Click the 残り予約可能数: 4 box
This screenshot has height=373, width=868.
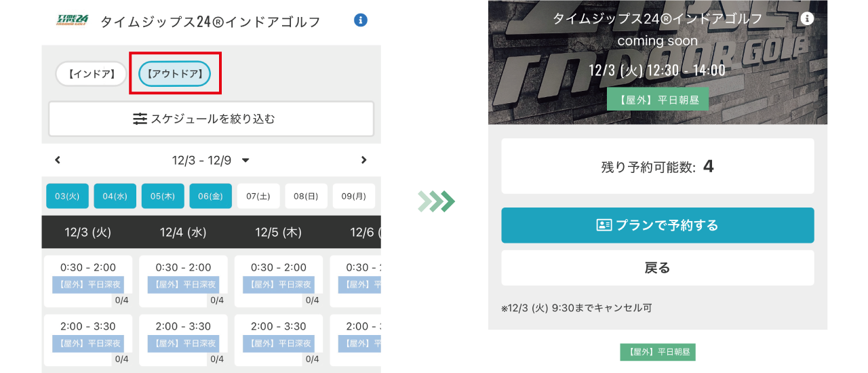tap(658, 166)
